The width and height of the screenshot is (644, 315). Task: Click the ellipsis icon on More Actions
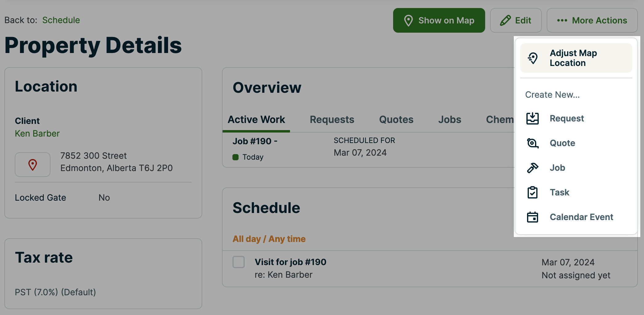pos(562,20)
